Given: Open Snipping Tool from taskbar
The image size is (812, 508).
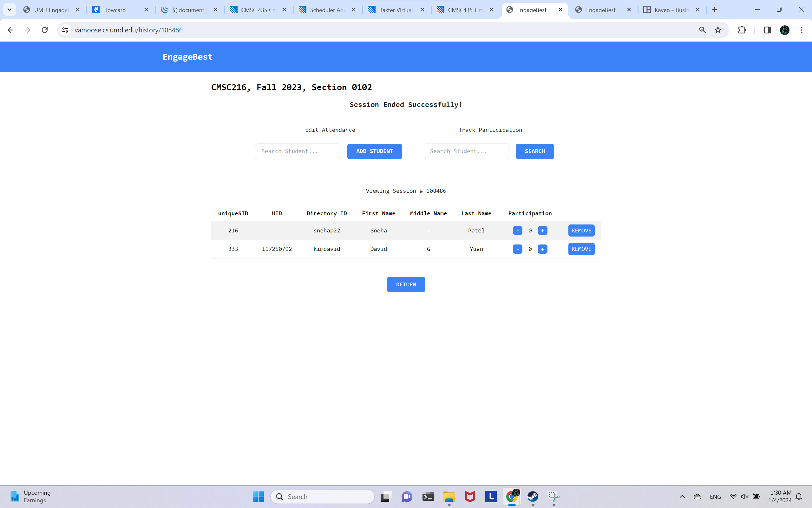Looking at the screenshot, I should tap(553, 497).
